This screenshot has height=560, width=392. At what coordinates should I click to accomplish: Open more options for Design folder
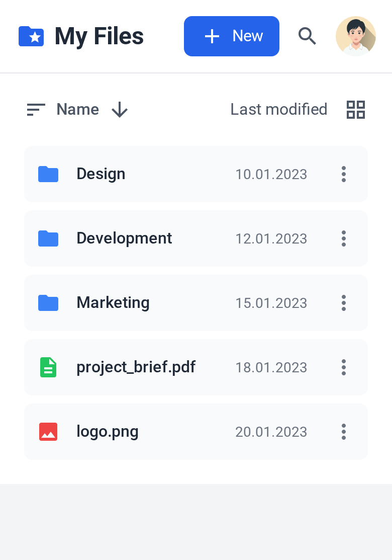tap(343, 174)
